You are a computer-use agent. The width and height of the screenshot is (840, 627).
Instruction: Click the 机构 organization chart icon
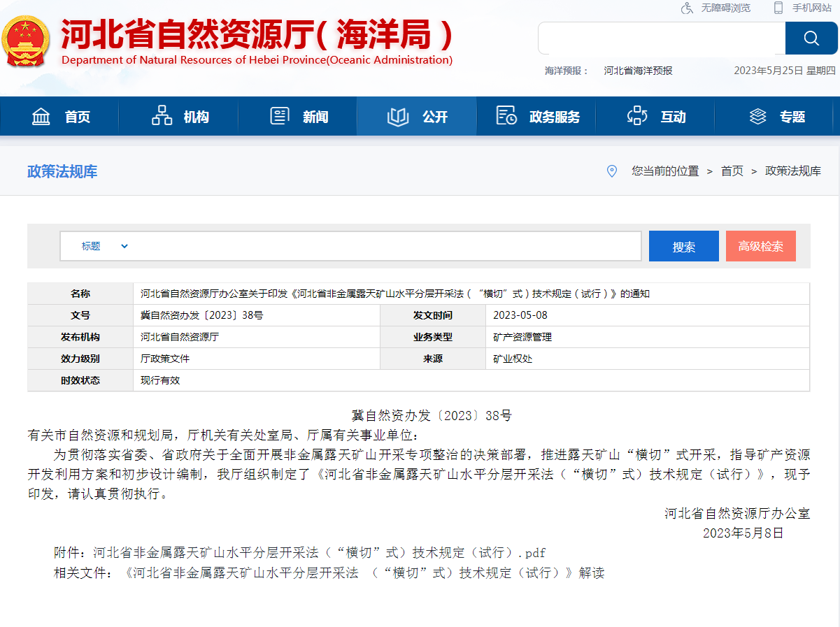pyautogui.click(x=162, y=116)
